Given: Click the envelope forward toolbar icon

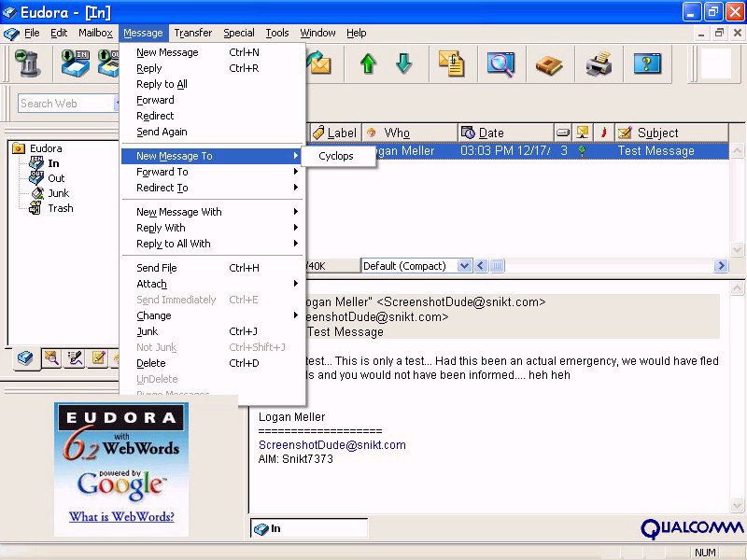Looking at the screenshot, I should 318,63.
